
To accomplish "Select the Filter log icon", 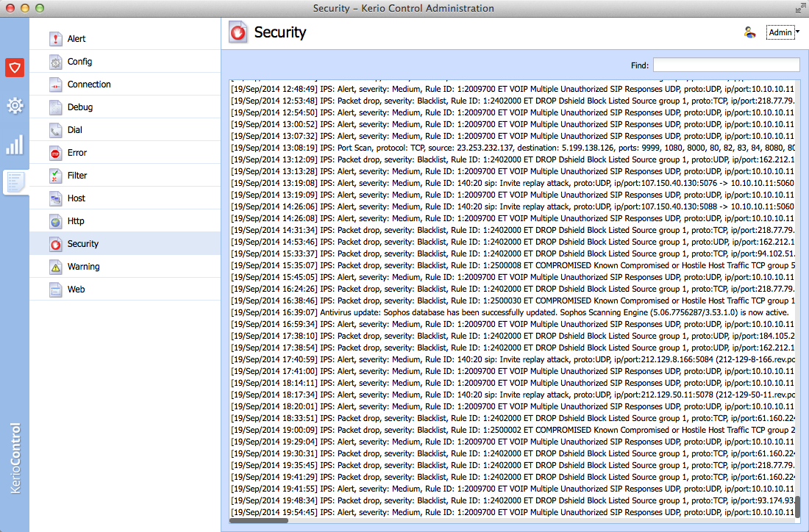I will click(56, 176).
